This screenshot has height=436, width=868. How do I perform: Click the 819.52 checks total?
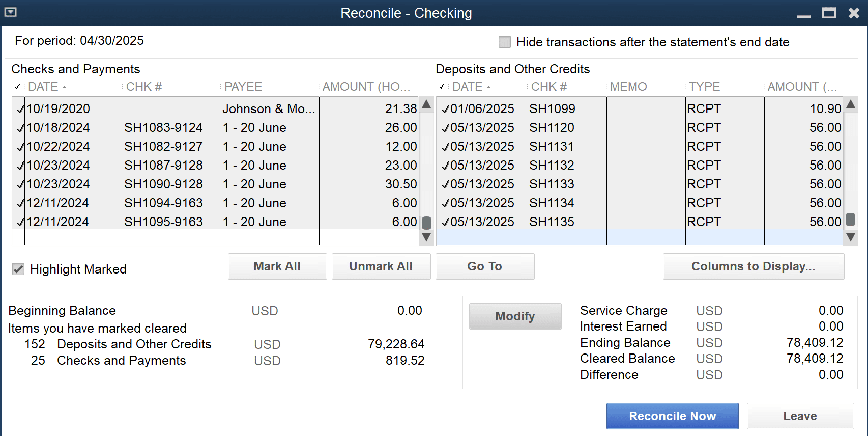pos(405,361)
